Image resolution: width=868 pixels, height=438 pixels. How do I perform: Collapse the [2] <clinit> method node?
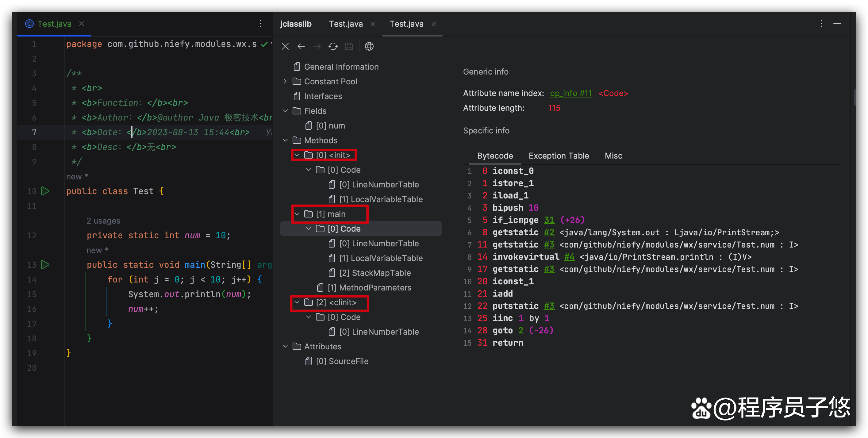pyautogui.click(x=297, y=302)
